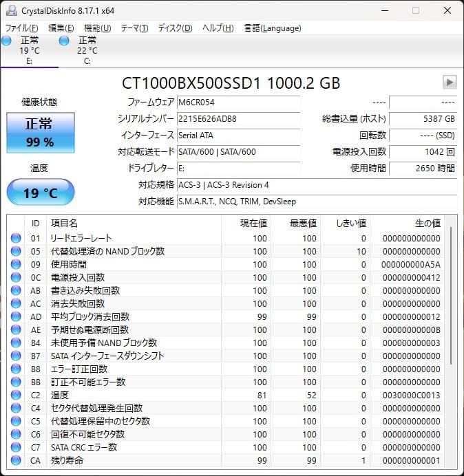Image resolution: width=464 pixels, height=476 pixels.
Task: Click the status icon for row B8 エラー訂正回数
Action: (x=16, y=369)
